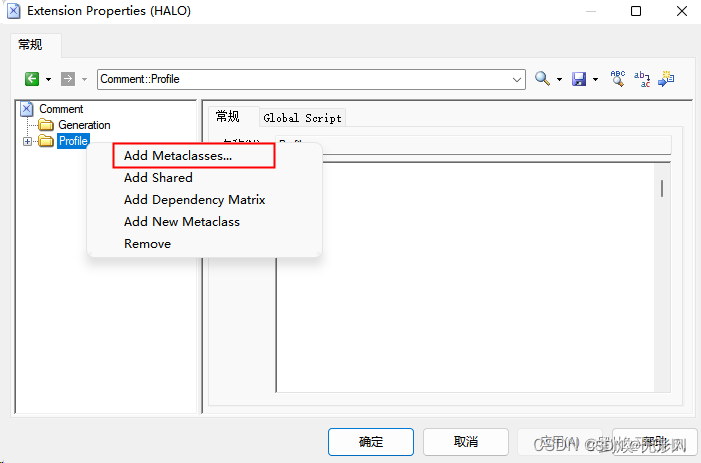Expand the Profile tree node
Image resolution: width=701 pixels, height=463 pixels.
(27, 141)
